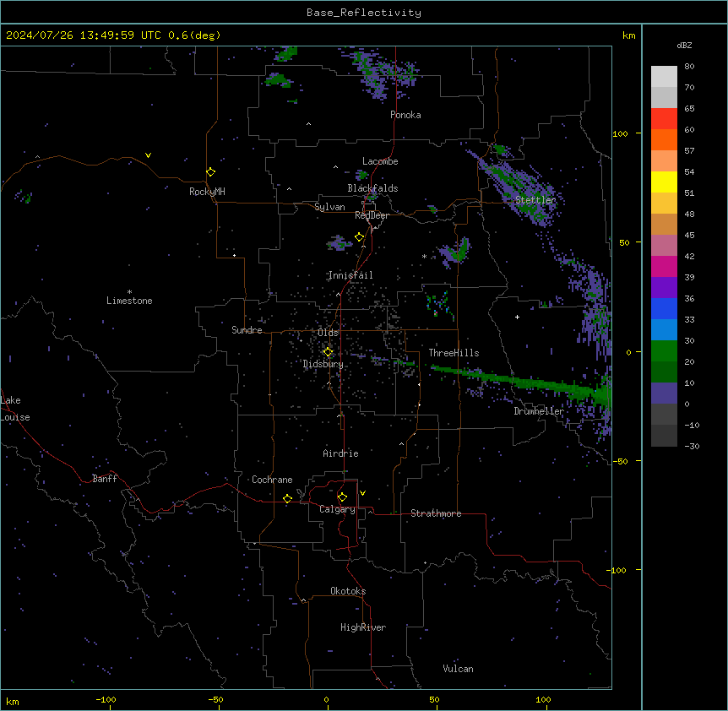Click the Drumheller town label
The image size is (728, 711).
click(539, 411)
